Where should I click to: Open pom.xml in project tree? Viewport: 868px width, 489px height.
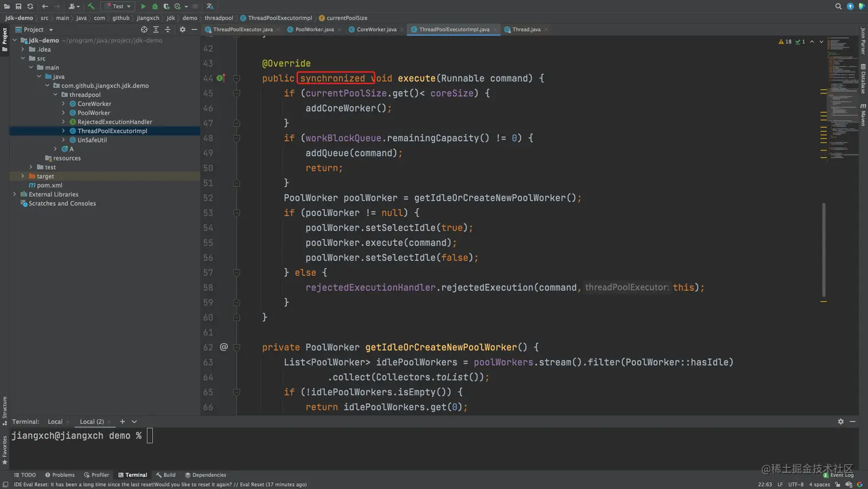[49, 185]
